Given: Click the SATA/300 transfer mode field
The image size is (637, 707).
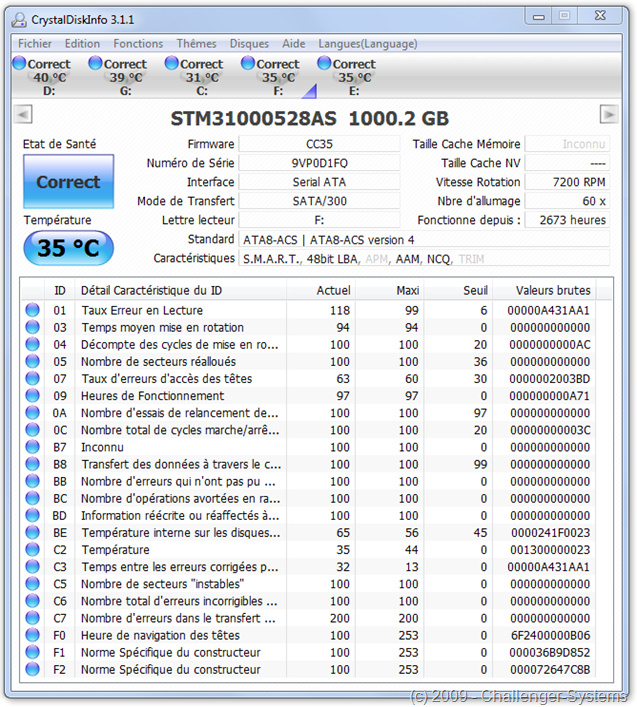Looking at the screenshot, I should [319, 201].
